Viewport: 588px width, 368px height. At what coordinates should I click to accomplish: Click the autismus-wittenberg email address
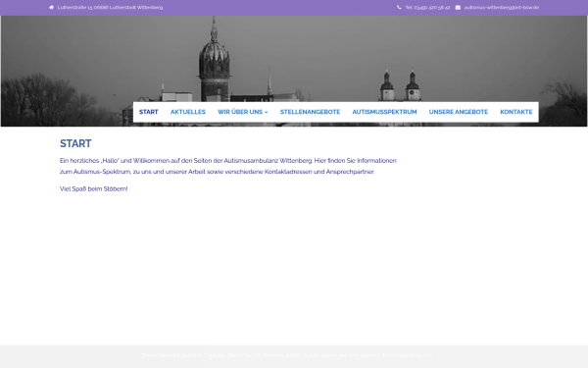click(502, 8)
